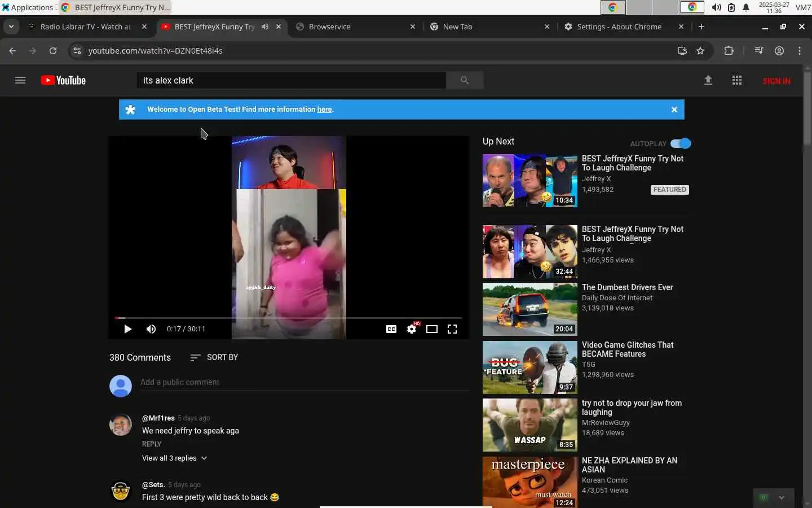812x508 pixels.
Task: View site information icon in address bar
Action: (77, 51)
